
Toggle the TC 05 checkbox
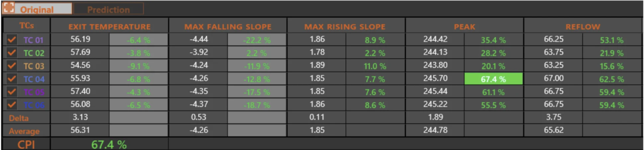12,92
